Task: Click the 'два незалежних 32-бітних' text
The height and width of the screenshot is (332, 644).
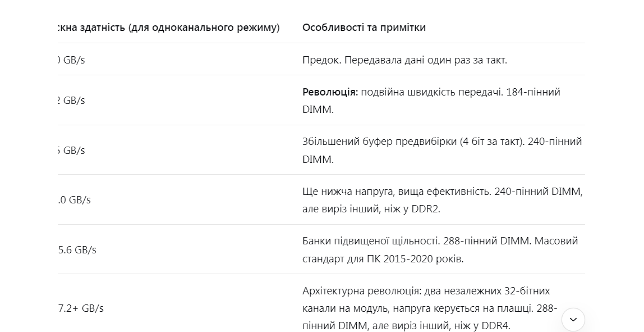Action: coord(487,291)
